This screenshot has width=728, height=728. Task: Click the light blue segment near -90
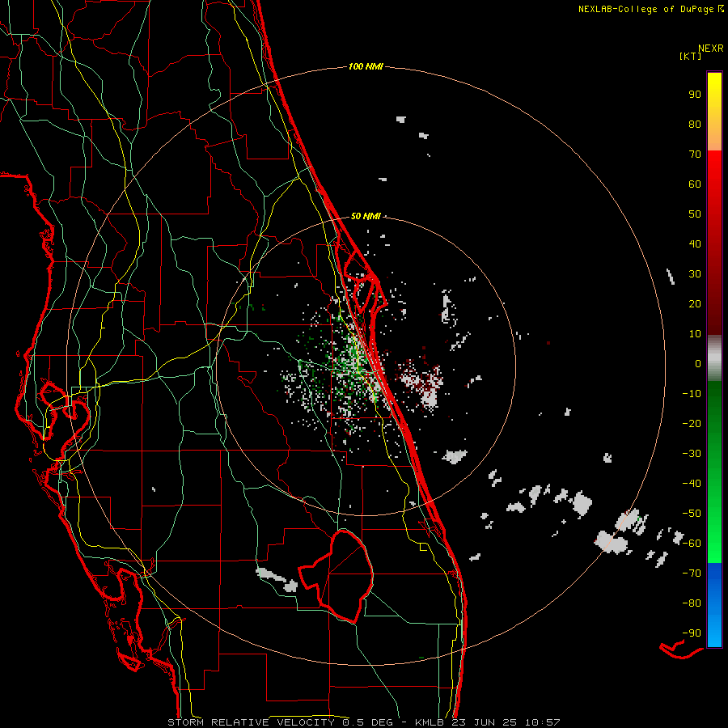714,633
